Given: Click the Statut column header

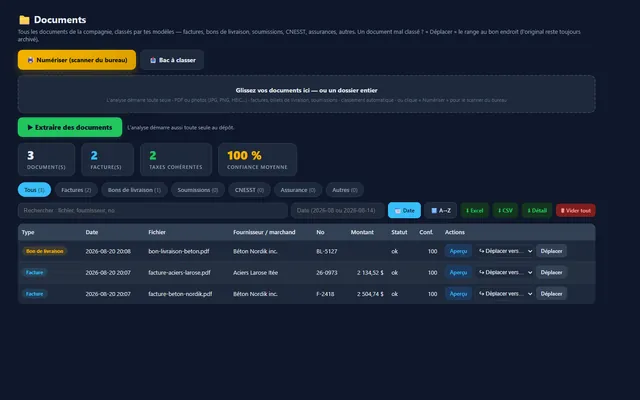Looking at the screenshot, I should coord(399,232).
